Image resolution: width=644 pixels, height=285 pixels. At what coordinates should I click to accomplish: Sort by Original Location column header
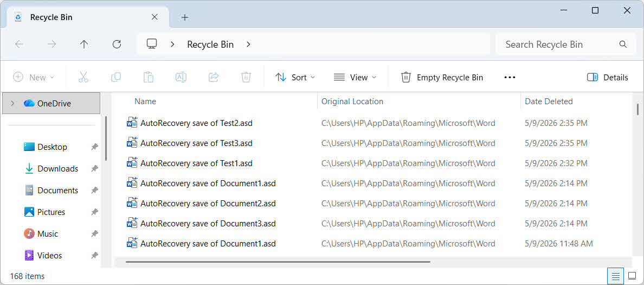(x=352, y=101)
